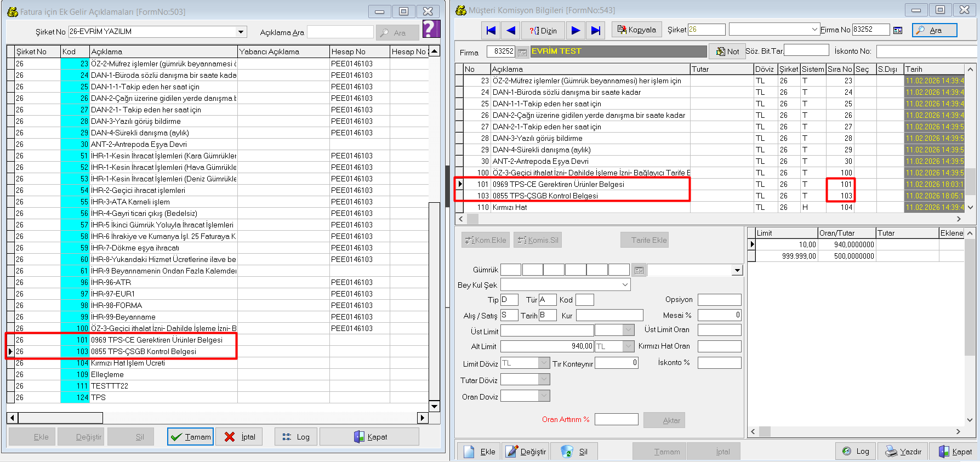Open the Firma lookup icon beside 83252

(x=522, y=53)
